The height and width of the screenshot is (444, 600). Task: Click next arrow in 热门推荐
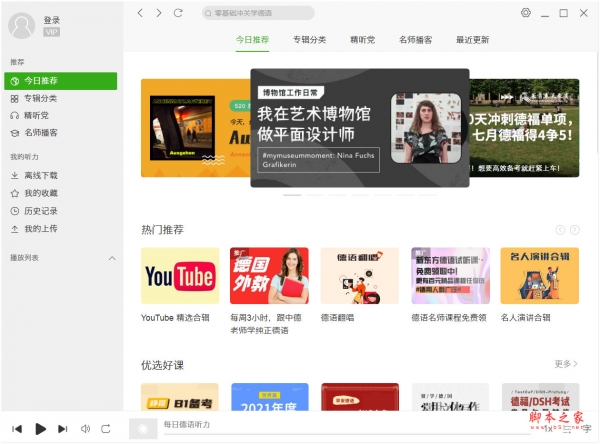click(575, 230)
